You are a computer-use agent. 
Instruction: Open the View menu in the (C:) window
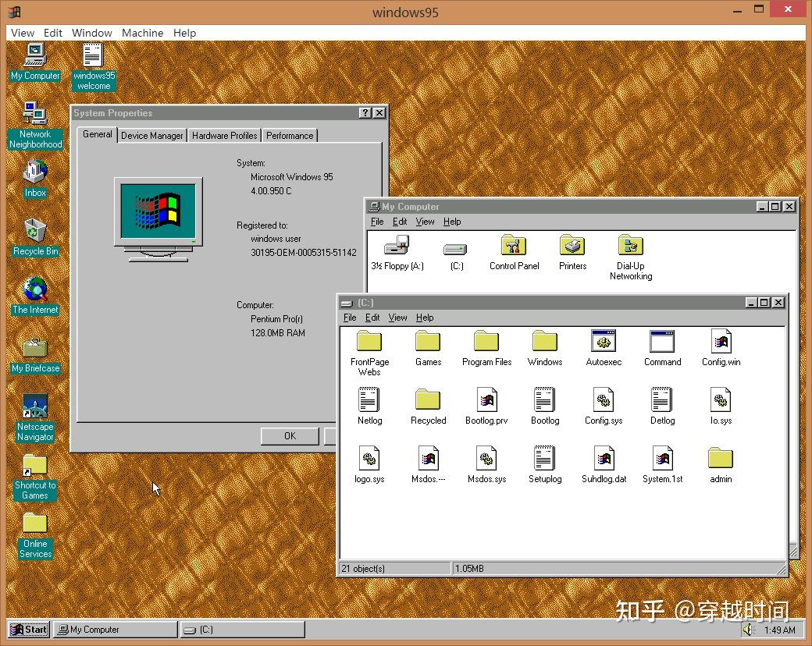397,318
